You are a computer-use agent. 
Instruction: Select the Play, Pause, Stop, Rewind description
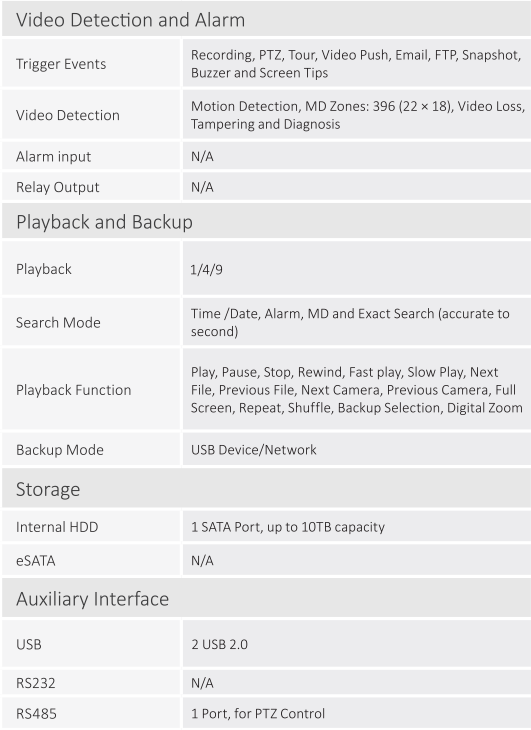click(356, 389)
